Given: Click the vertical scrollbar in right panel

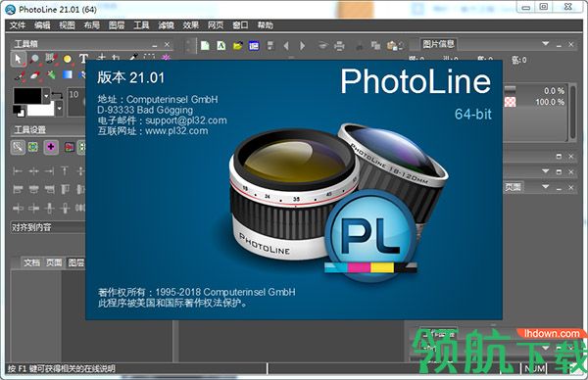Looking at the screenshot, I should 572,113.
